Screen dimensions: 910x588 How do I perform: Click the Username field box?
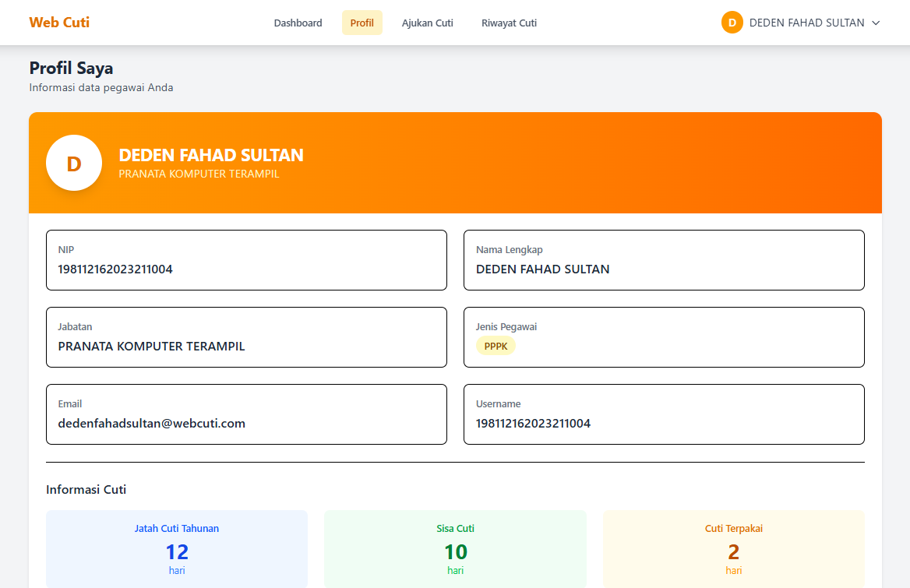pyautogui.click(x=664, y=414)
